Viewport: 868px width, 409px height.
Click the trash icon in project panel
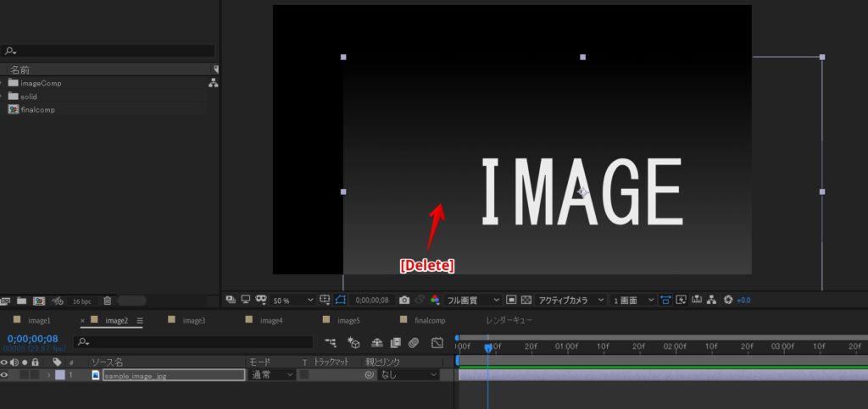(x=107, y=301)
